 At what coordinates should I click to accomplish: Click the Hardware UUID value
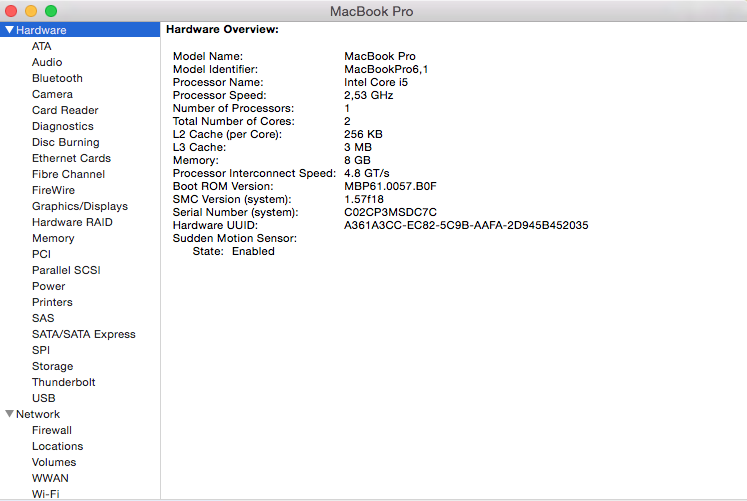click(x=466, y=225)
